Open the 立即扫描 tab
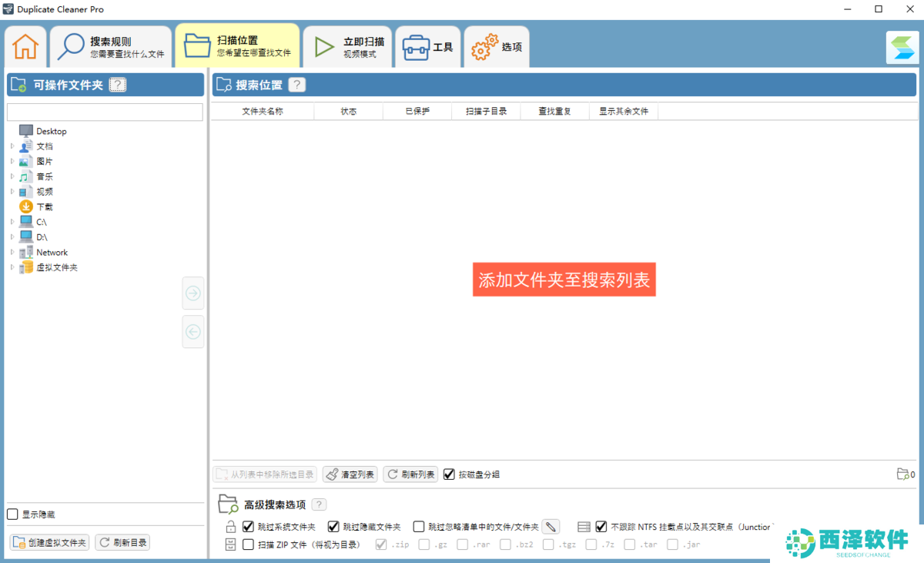 pos(347,46)
